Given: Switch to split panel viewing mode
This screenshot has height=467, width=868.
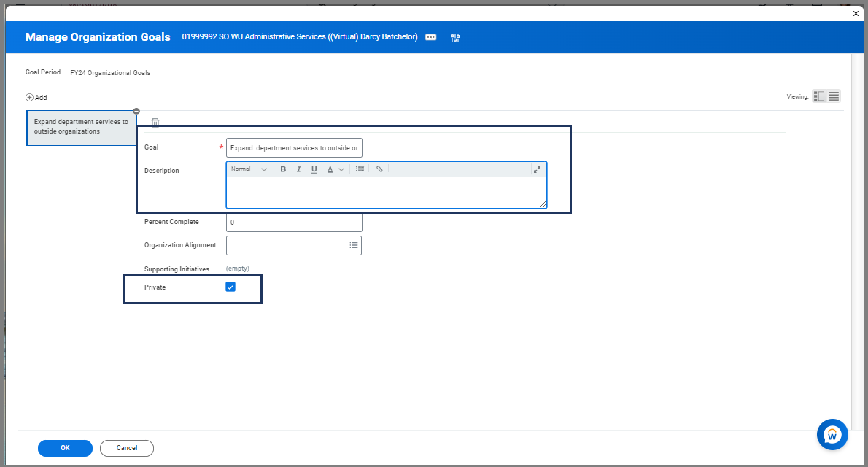Looking at the screenshot, I should [x=819, y=96].
